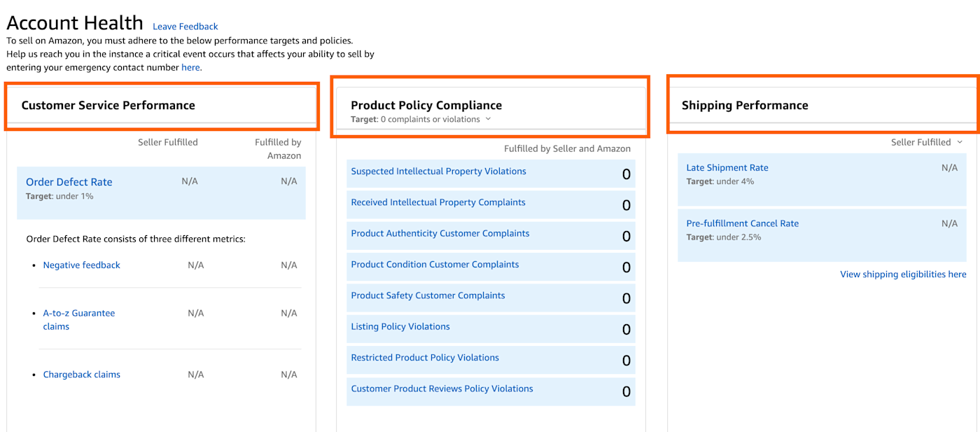Image resolution: width=980 pixels, height=432 pixels.
Task: Expand the Target complaints or violations dropdown
Action: coord(488,119)
